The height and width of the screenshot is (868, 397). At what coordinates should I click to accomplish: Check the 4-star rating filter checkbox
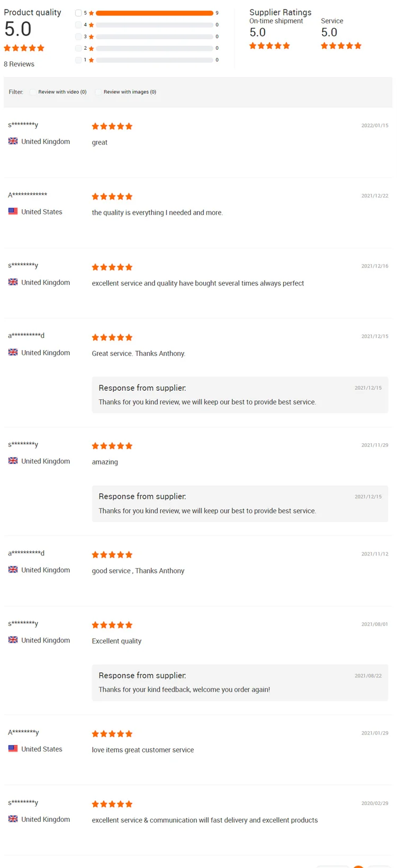78,25
